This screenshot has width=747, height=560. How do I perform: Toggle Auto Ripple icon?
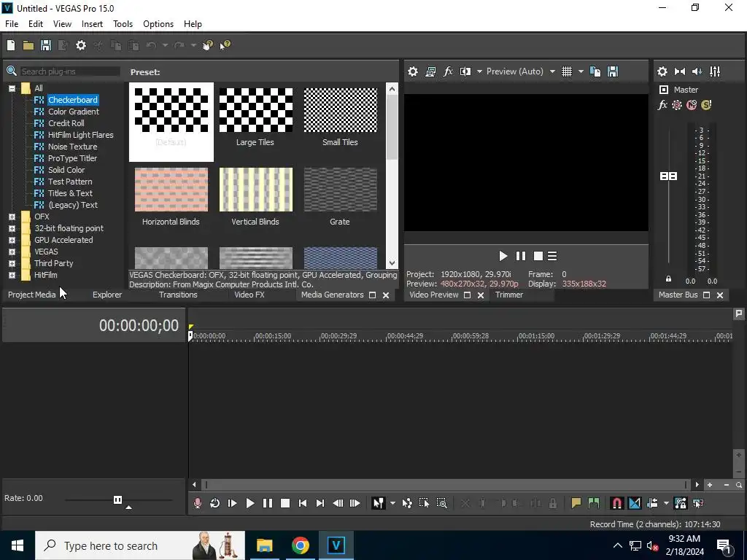pyautogui.click(x=652, y=503)
